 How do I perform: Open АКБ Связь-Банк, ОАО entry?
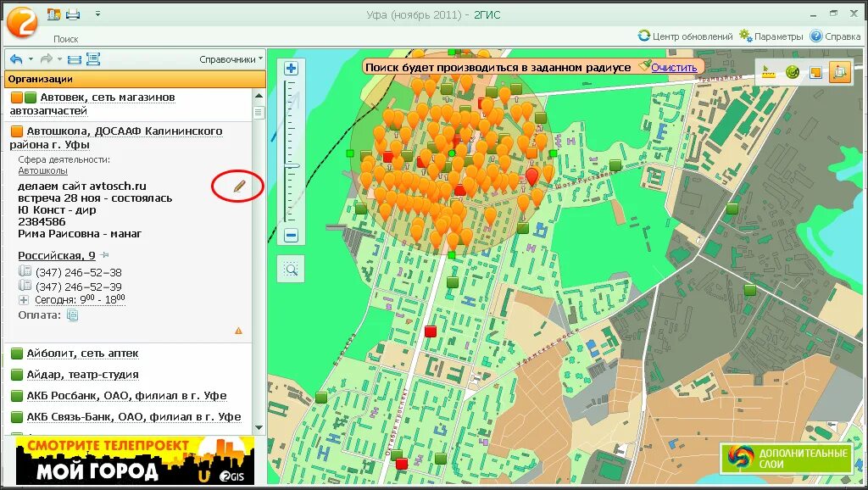pos(134,417)
